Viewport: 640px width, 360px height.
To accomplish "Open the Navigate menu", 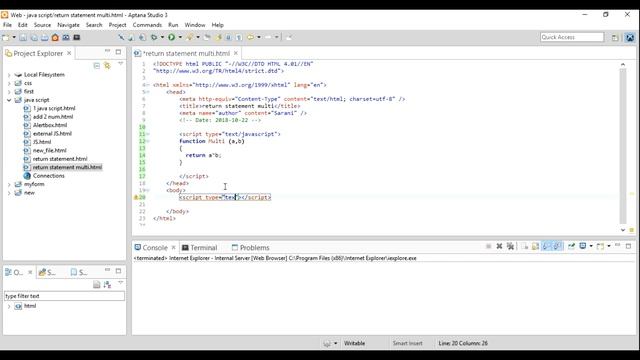I will pos(68,25).
